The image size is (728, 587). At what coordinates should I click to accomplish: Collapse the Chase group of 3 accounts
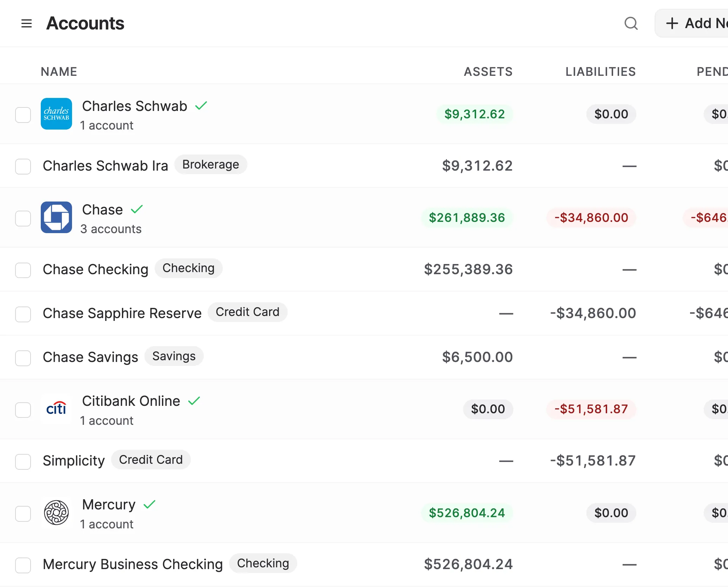point(102,210)
